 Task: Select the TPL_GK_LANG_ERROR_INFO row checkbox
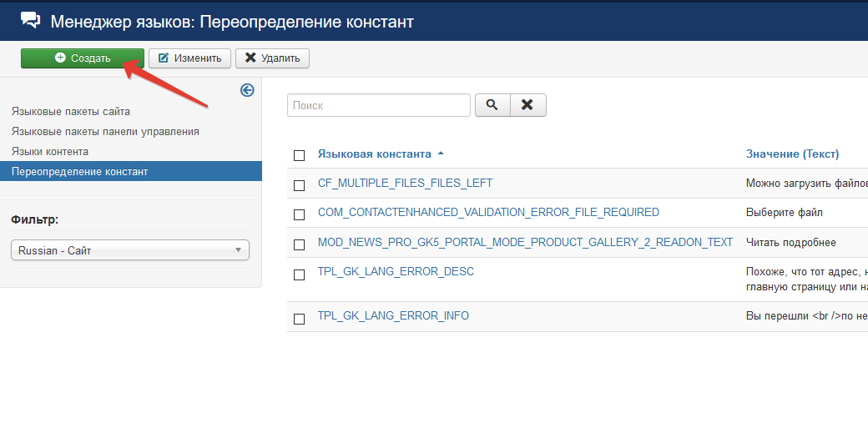[x=300, y=318]
